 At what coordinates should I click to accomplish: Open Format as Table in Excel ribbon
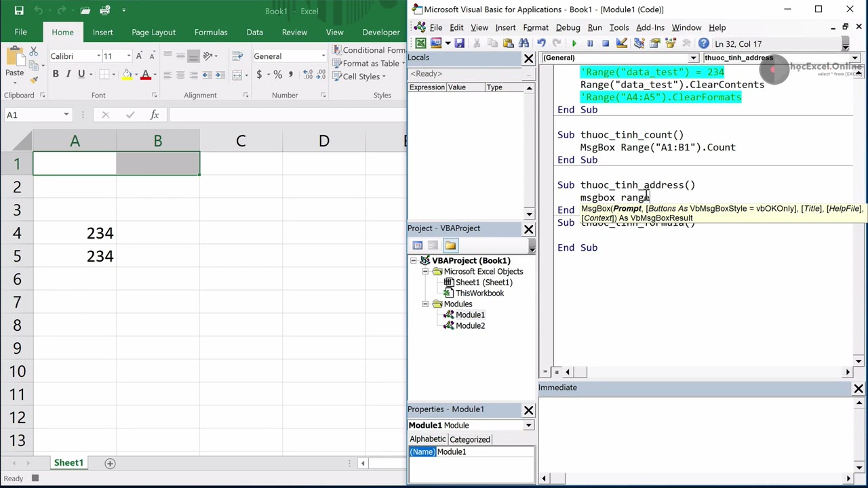click(368, 64)
